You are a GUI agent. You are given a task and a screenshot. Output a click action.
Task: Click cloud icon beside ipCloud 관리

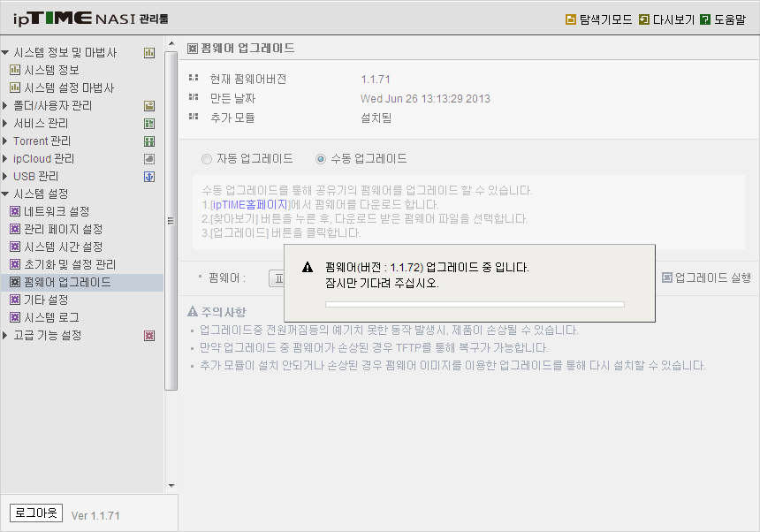tap(149, 159)
